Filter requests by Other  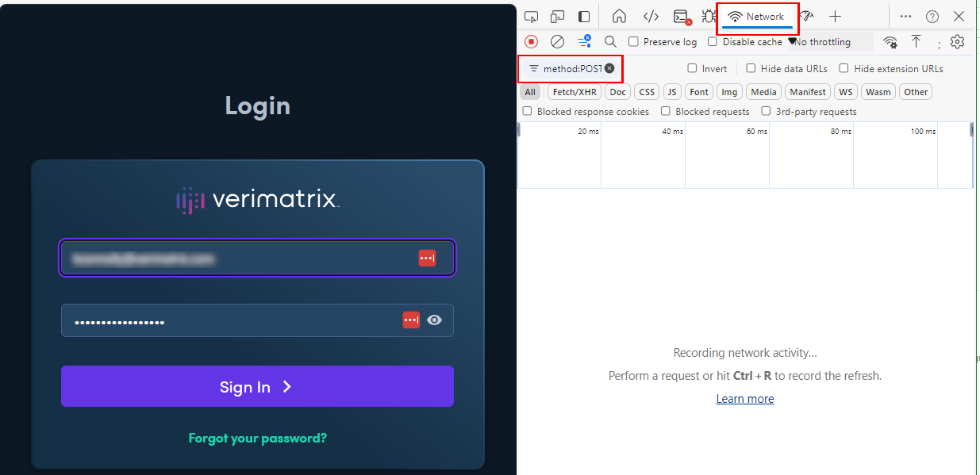(x=916, y=92)
